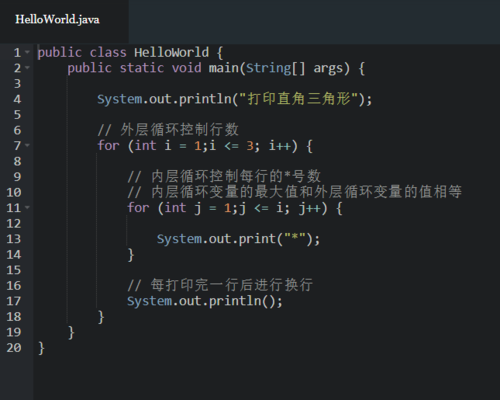Collapse the outer for loop at line 7
Image resolution: width=500 pixels, height=400 pixels.
point(27,145)
